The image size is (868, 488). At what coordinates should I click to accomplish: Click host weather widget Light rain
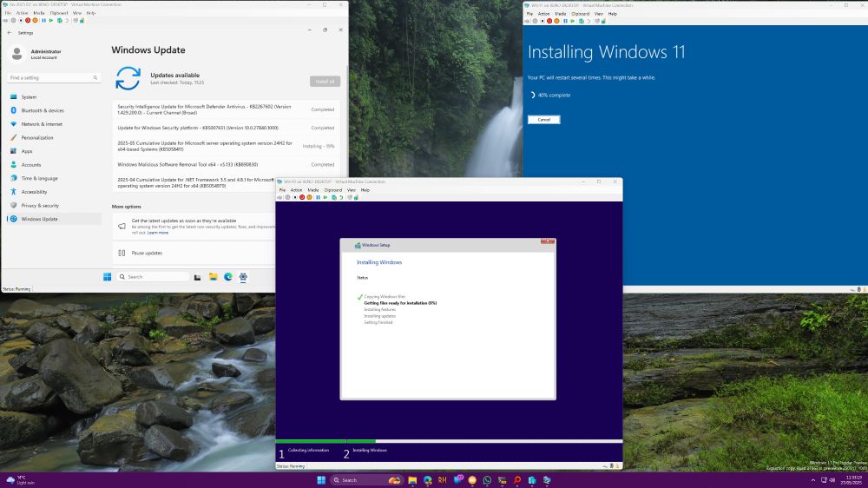(21, 480)
